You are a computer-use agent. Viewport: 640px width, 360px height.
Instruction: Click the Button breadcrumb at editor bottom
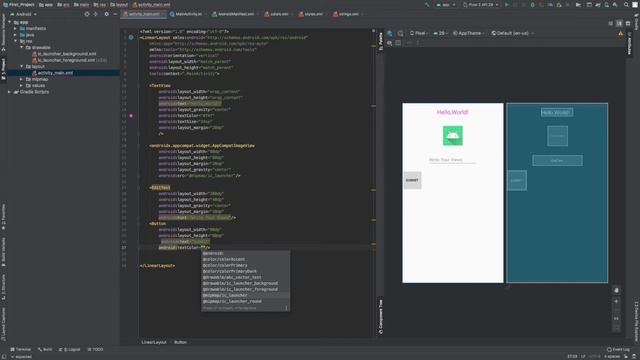click(x=180, y=342)
